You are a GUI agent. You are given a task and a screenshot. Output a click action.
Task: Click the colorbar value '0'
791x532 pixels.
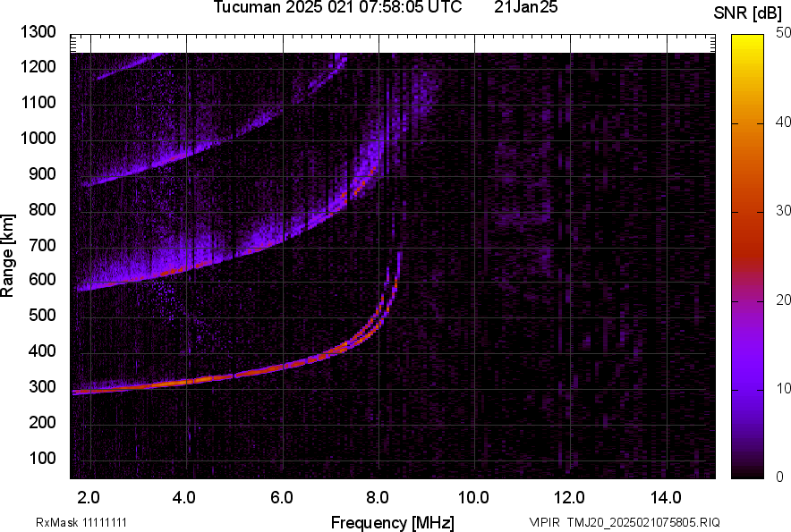[780, 477]
